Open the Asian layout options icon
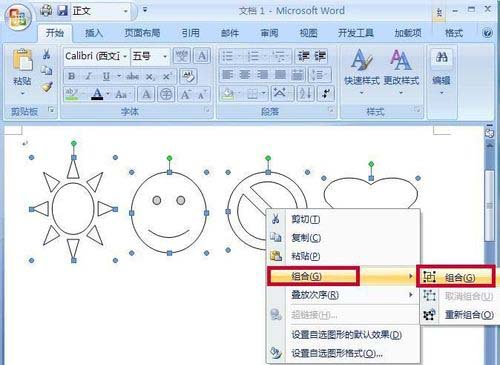This screenshot has height=365, width=500. [x=279, y=94]
